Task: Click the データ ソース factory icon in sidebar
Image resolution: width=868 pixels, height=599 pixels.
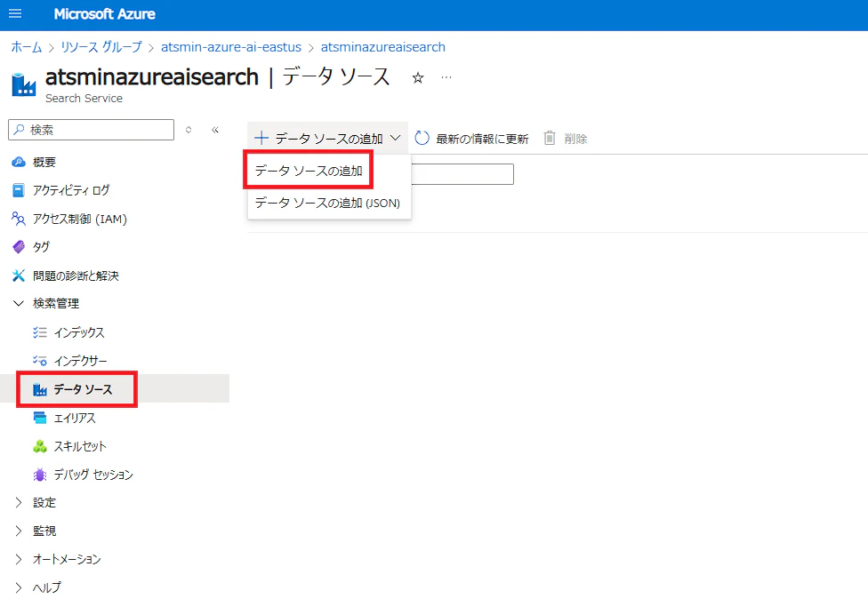Action: (x=40, y=389)
